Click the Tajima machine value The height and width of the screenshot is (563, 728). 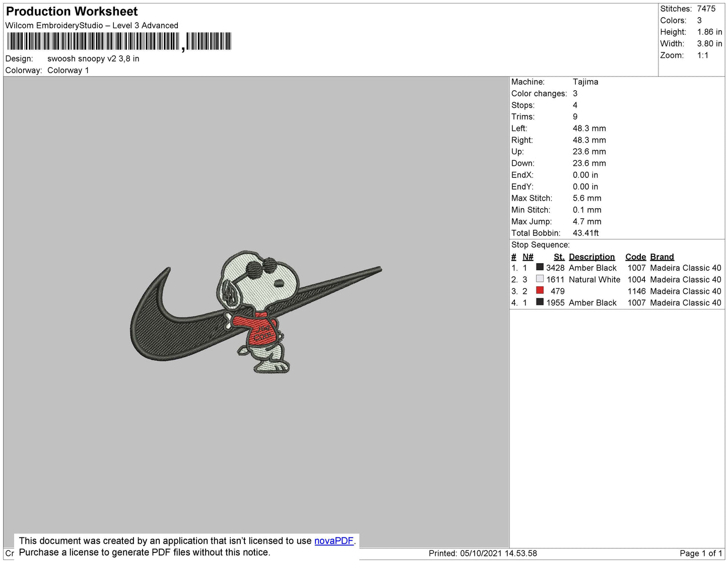[x=585, y=82]
